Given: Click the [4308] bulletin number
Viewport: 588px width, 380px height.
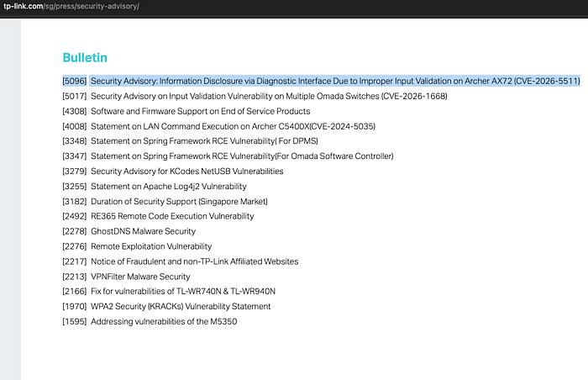Looking at the screenshot, I should pyautogui.click(x=74, y=111).
